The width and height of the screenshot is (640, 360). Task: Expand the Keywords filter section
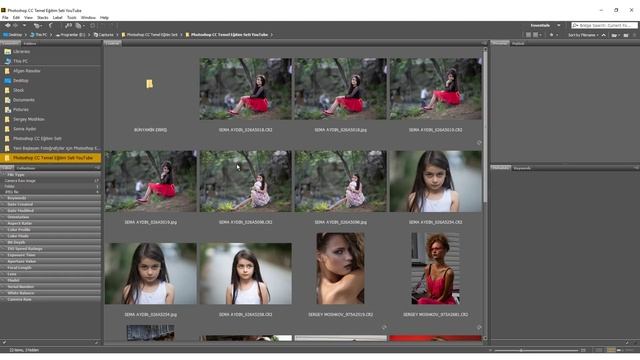click(x=51, y=198)
